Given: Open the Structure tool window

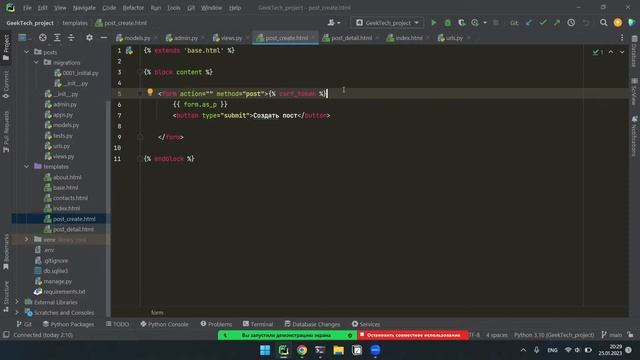Looking at the screenshot, I should 6,296.
